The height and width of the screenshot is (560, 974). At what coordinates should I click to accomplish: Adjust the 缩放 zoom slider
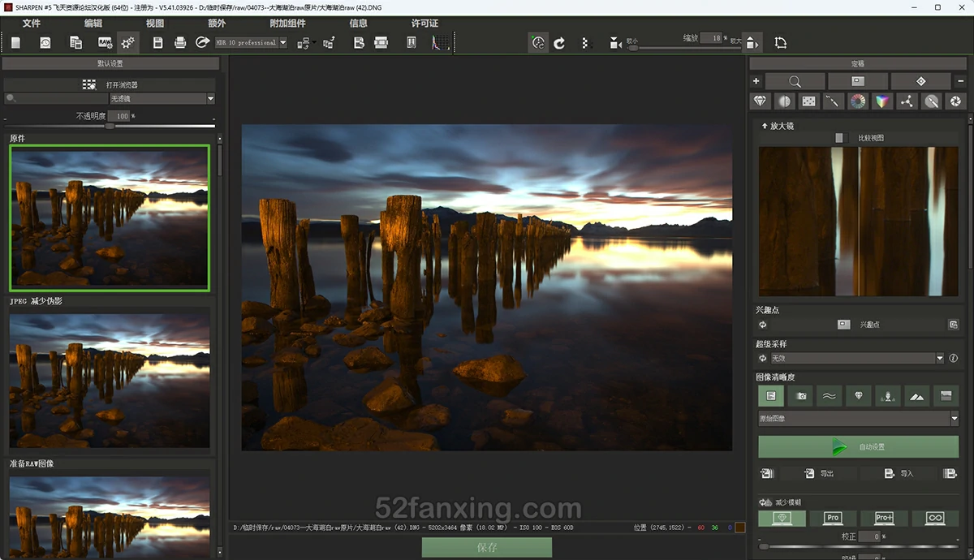(684, 49)
